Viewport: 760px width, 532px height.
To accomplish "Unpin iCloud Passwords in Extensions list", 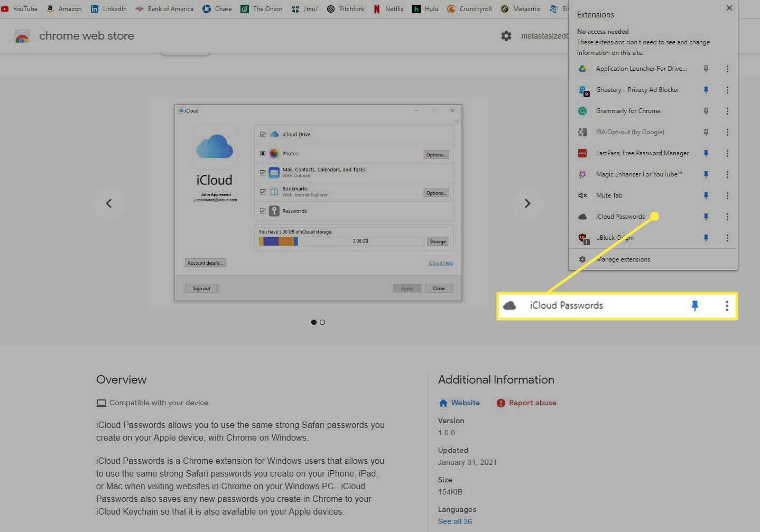I will click(x=706, y=217).
